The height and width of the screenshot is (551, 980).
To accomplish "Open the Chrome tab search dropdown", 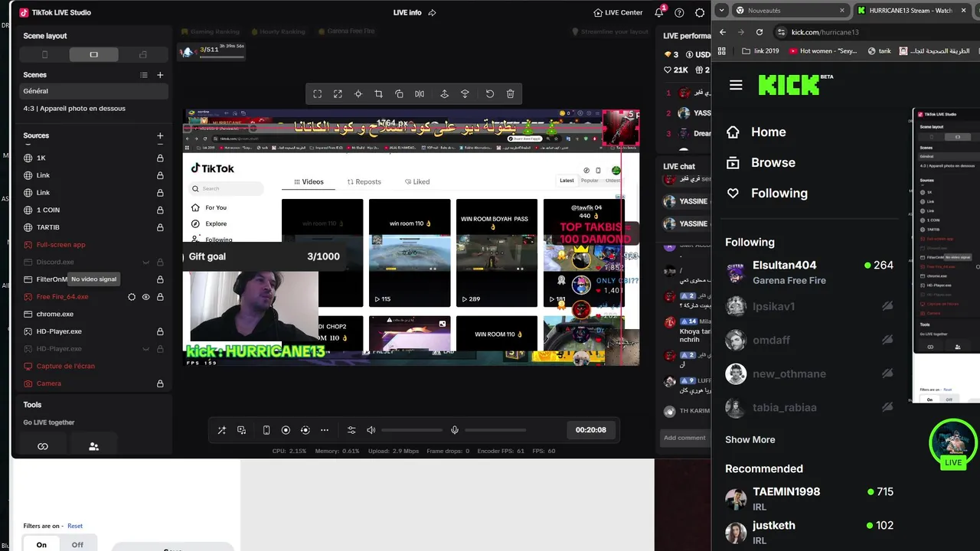I will tap(721, 11).
